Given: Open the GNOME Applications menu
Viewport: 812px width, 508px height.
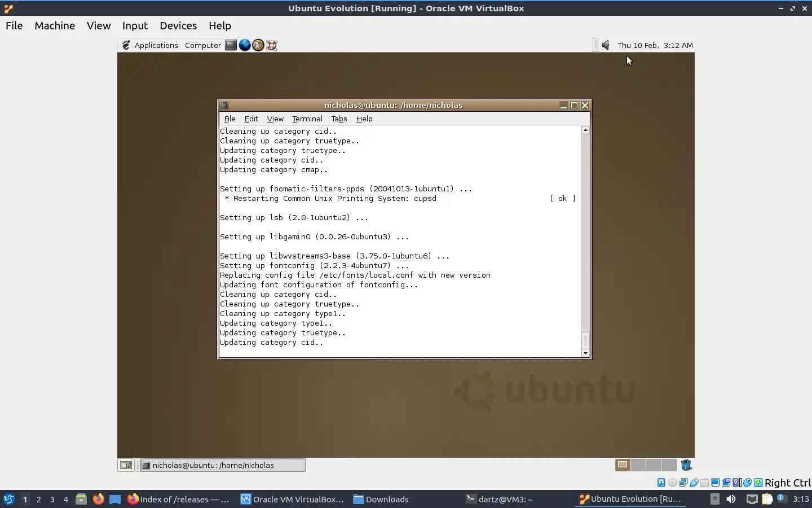Looking at the screenshot, I should click(156, 45).
